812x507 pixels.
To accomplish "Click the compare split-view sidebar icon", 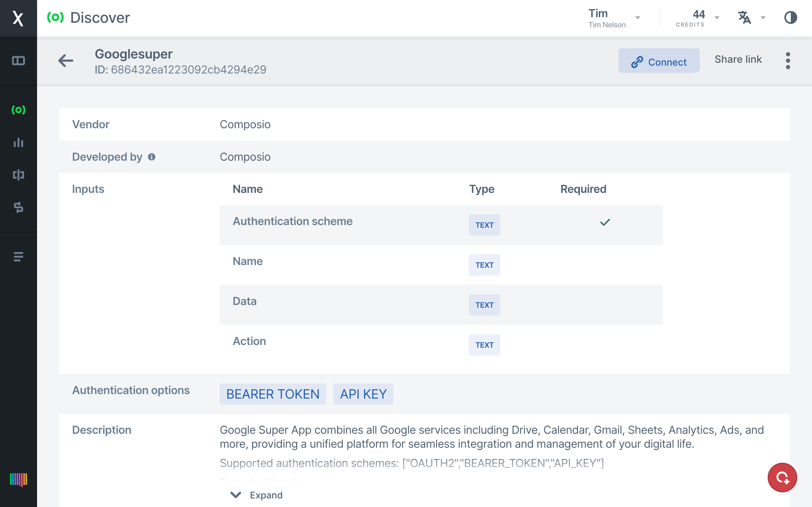I will point(18,175).
